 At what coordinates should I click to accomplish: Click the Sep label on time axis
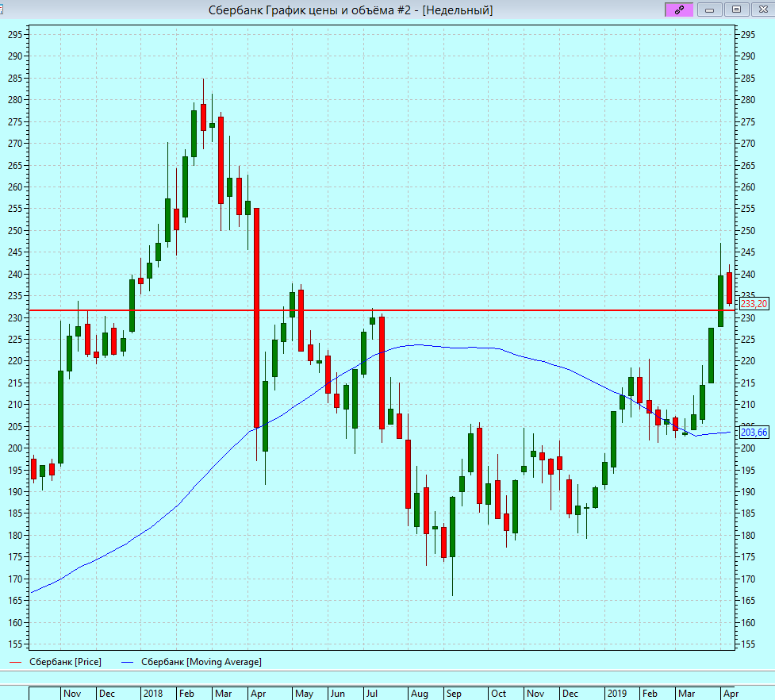pyautogui.click(x=454, y=694)
